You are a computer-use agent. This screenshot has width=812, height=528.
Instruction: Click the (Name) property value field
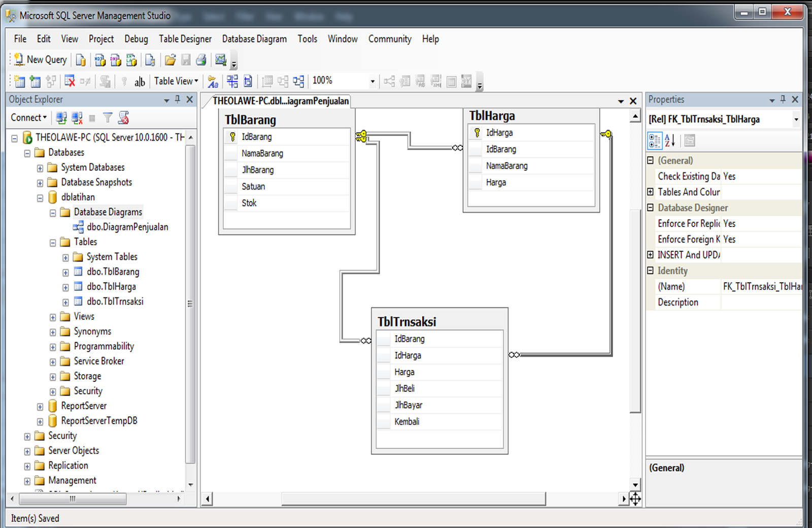762,287
